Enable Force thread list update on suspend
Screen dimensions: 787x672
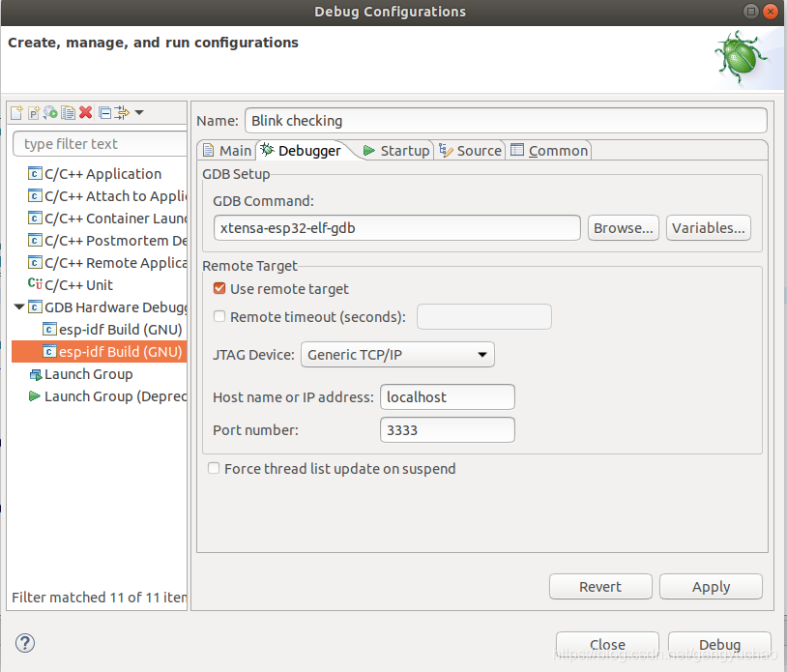click(x=214, y=468)
